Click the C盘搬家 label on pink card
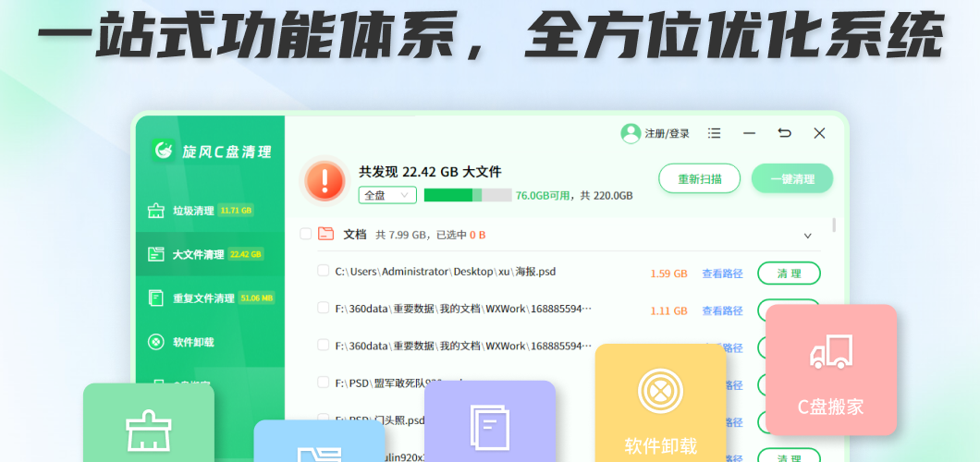The image size is (980, 462). (x=831, y=407)
